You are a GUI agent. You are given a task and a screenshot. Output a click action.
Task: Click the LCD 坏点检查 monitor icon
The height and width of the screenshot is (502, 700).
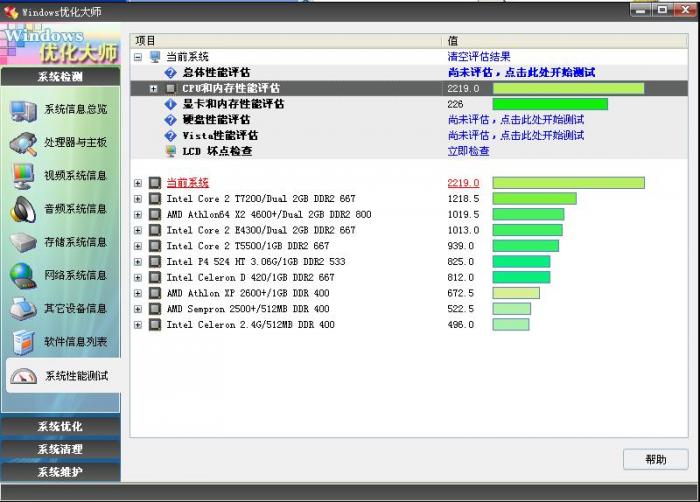[x=171, y=151]
